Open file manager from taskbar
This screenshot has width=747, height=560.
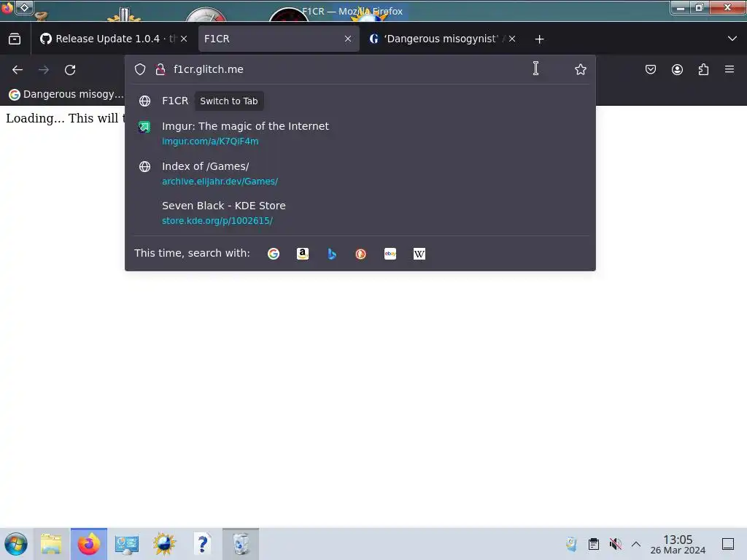[x=52, y=544]
